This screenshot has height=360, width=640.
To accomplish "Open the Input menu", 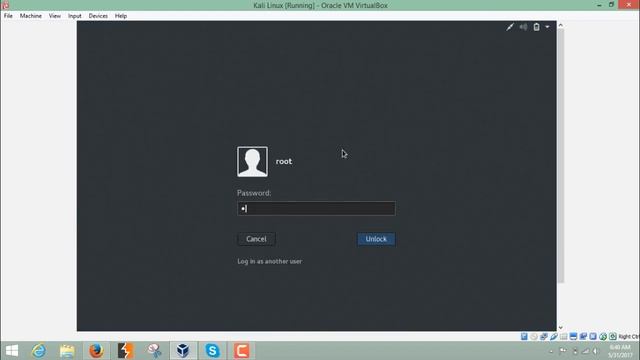I will point(75,16).
